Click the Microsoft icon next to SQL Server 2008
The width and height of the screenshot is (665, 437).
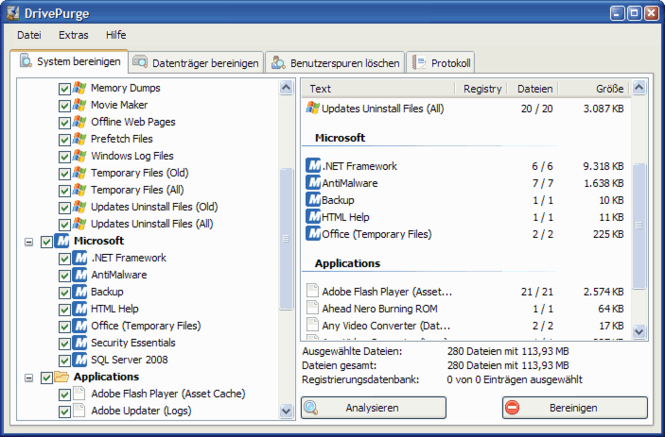79,360
